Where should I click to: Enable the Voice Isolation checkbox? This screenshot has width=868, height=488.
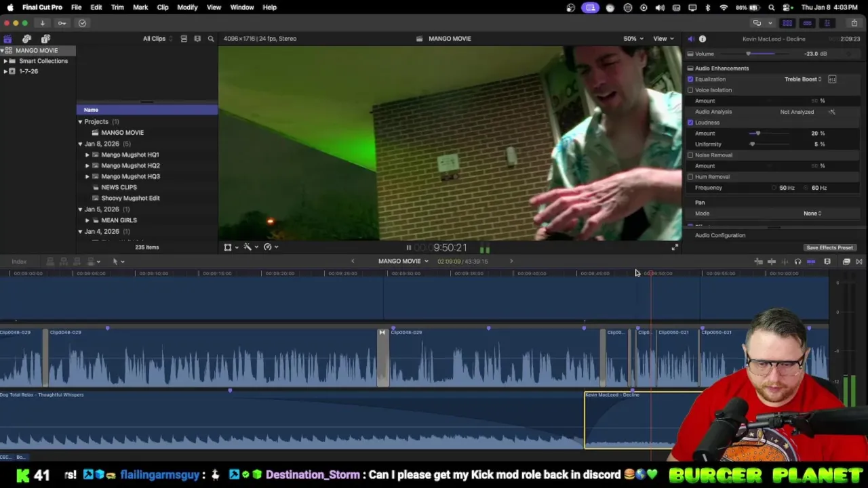690,90
